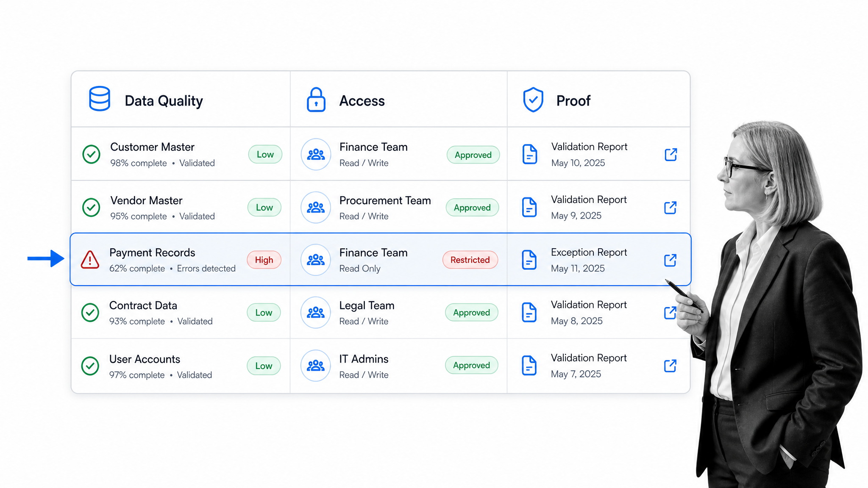Image resolution: width=868 pixels, height=488 pixels.
Task: Click the green check icon for Vendor Master
Action: [x=91, y=208]
